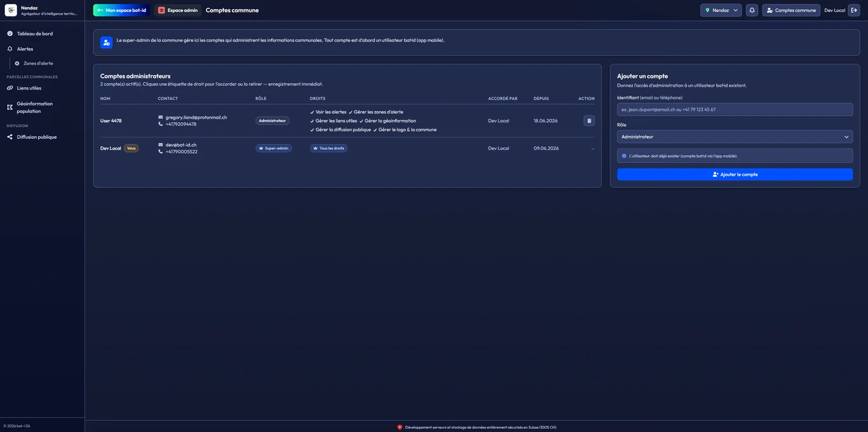Click the date 09.06.2026

pyautogui.click(x=546, y=148)
